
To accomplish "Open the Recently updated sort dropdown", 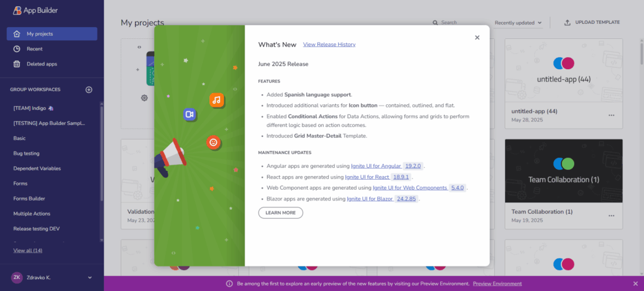I will [518, 23].
